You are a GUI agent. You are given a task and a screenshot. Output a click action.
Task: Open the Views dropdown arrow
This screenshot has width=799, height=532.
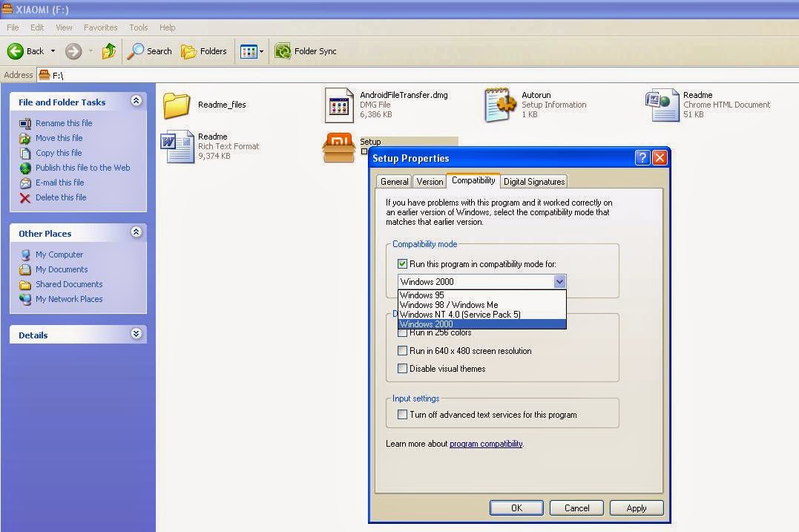pos(262,51)
